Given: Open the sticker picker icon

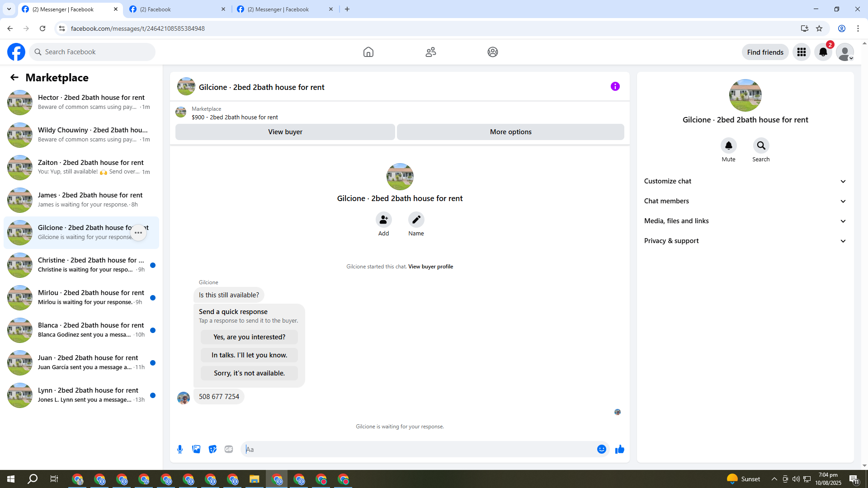Looking at the screenshot, I should 212,449.
